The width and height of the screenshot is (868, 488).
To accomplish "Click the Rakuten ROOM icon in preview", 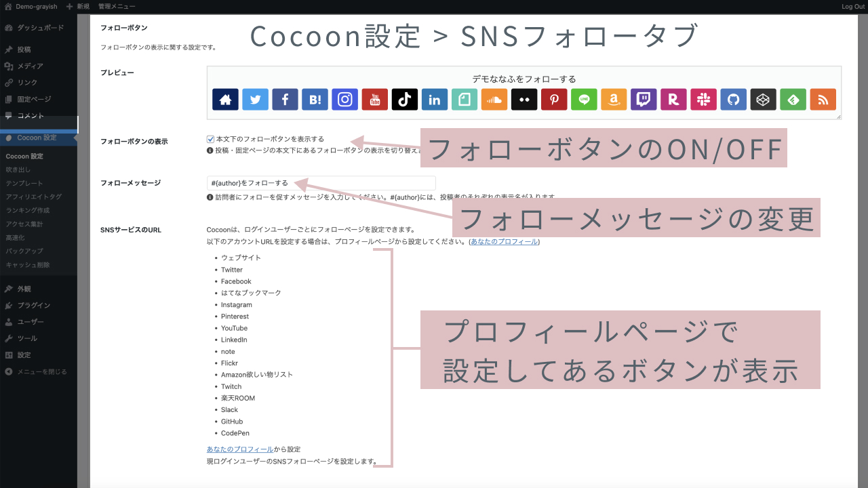I will [673, 100].
